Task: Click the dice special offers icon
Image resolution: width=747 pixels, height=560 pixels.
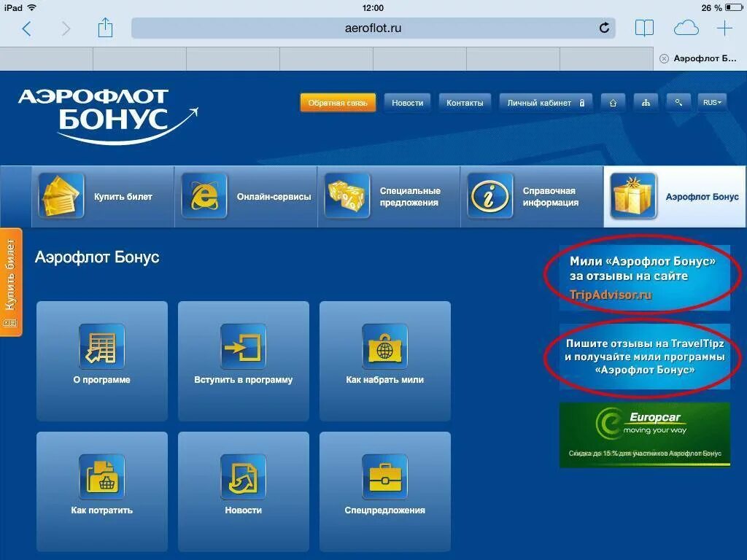Action: 347,195
